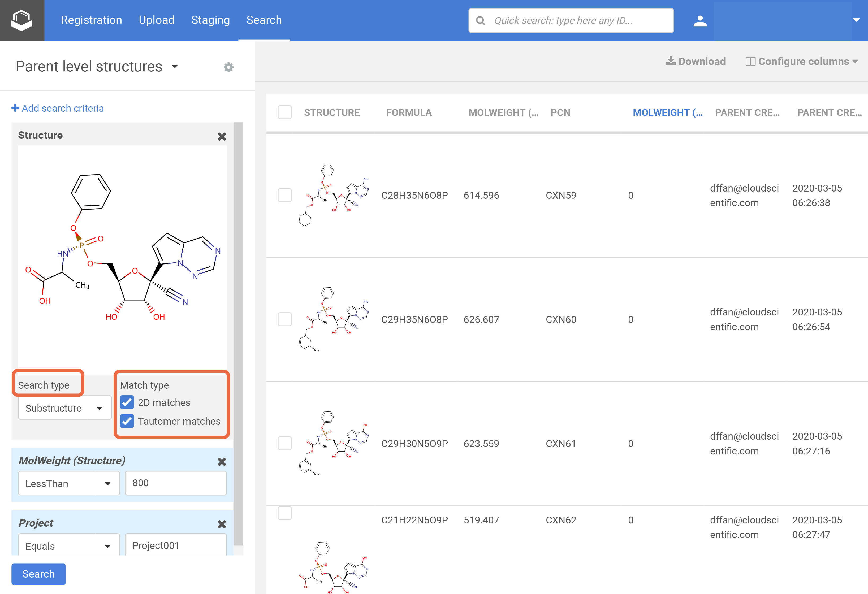
Task: Expand the Parent level structures dropdown
Action: 174,67
